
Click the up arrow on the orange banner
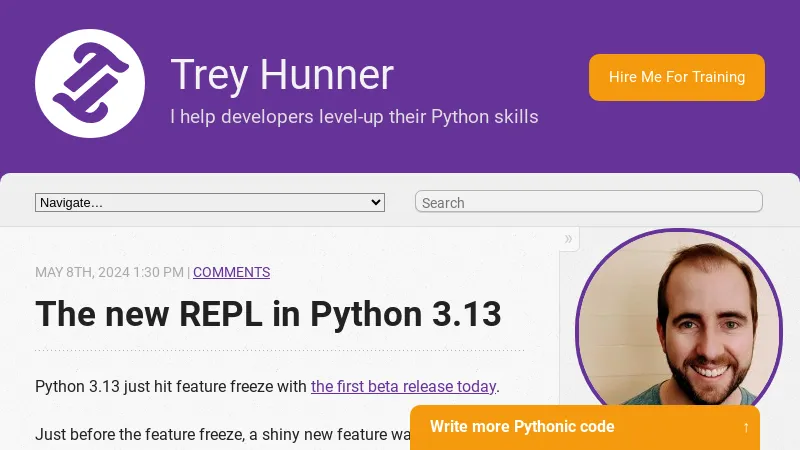[746, 427]
